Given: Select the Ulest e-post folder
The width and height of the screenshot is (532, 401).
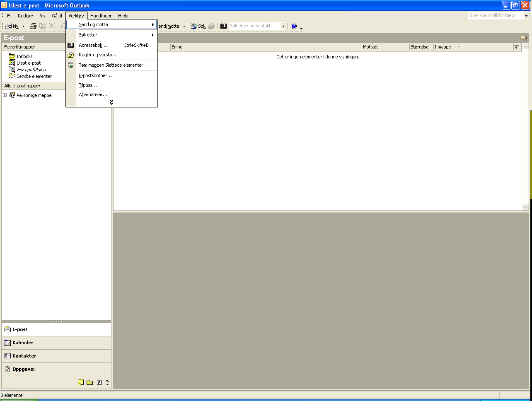Looking at the screenshot, I should click(29, 63).
